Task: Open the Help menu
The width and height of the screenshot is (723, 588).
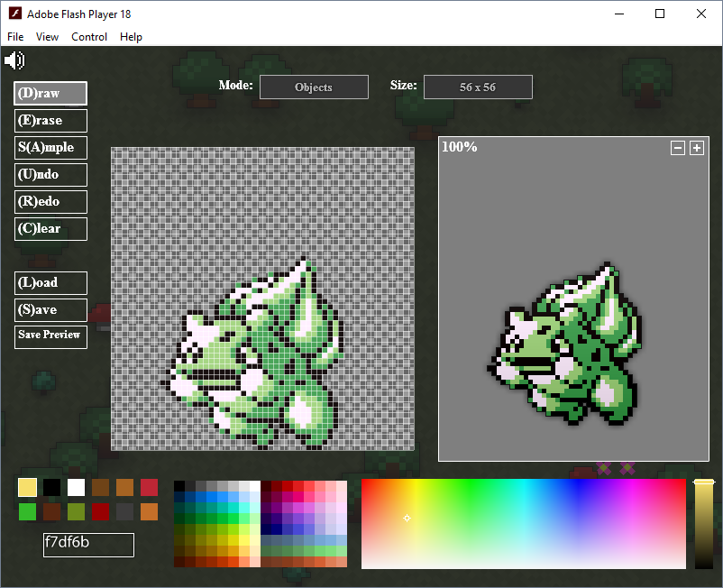Action: click(x=131, y=37)
